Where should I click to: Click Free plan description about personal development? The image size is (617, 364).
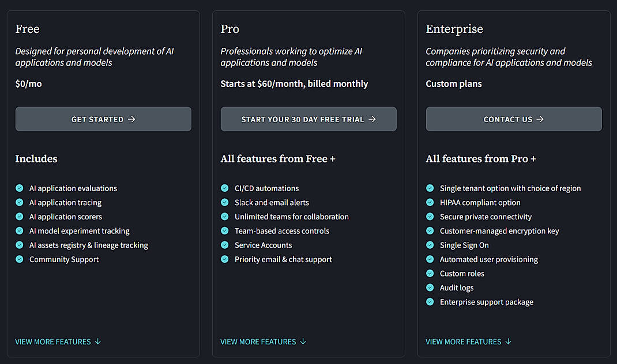pos(95,57)
